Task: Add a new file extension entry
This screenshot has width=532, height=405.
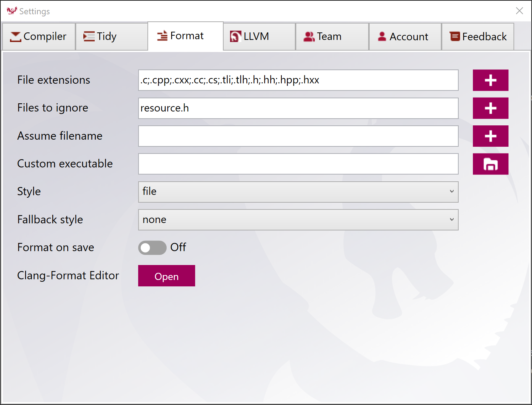Action: click(490, 80)
